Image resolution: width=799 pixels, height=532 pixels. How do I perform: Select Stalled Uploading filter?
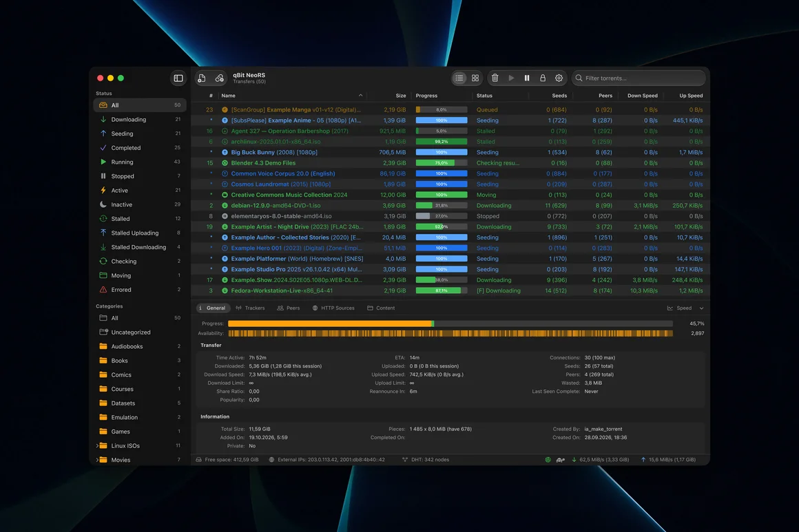(x=140, y=233)
